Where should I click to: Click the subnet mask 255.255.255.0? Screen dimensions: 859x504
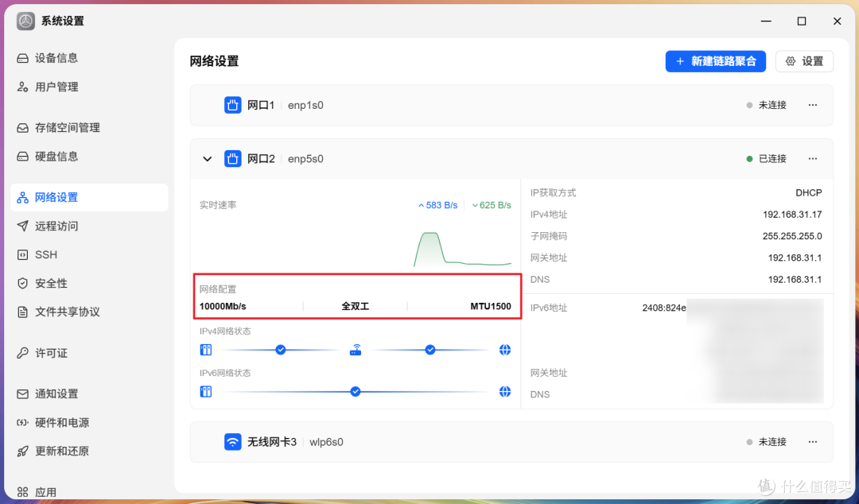tap(792, 237)
